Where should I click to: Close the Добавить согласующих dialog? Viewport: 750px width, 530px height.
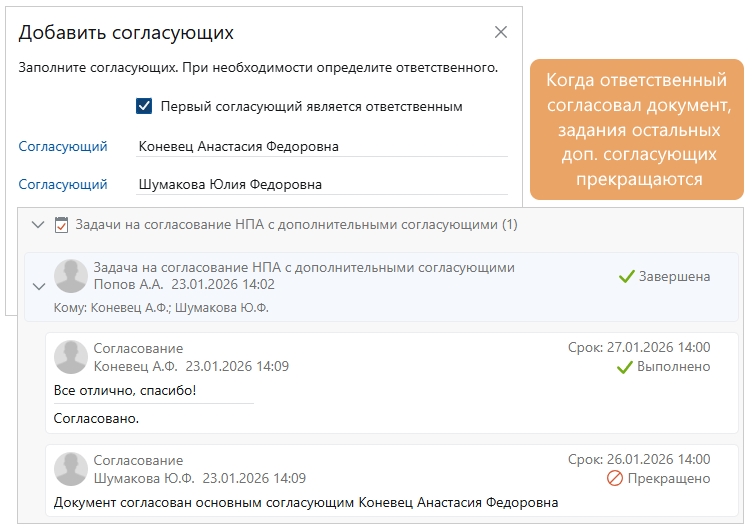(501, 32)
